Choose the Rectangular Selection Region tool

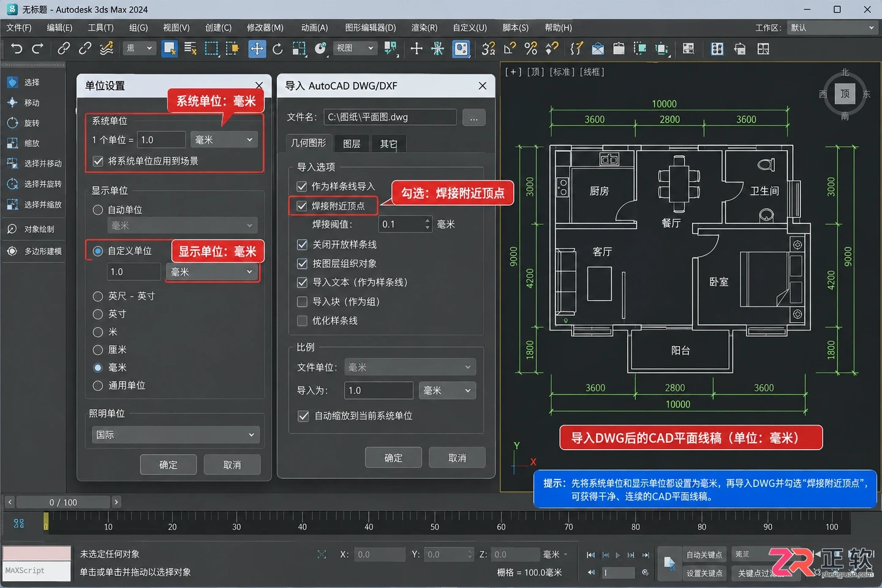[x=211, y=48]
